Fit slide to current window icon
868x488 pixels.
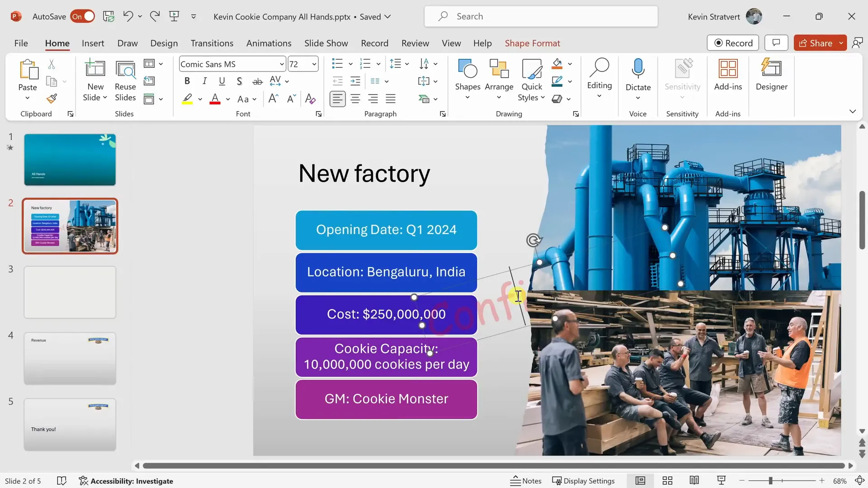click(859, 481)
